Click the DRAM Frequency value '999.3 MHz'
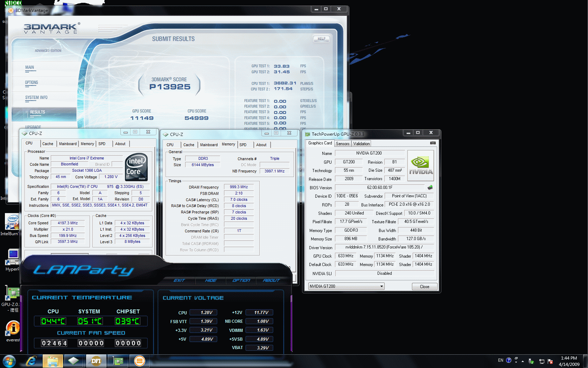The width and height of the screenshot is (588, 368). 239,187
